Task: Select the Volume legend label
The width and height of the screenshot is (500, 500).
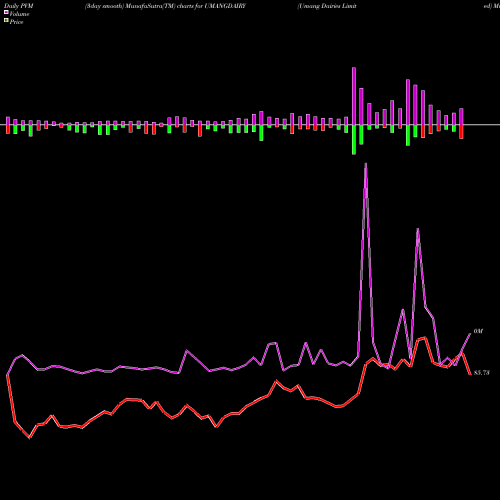Action: (19, 14)
